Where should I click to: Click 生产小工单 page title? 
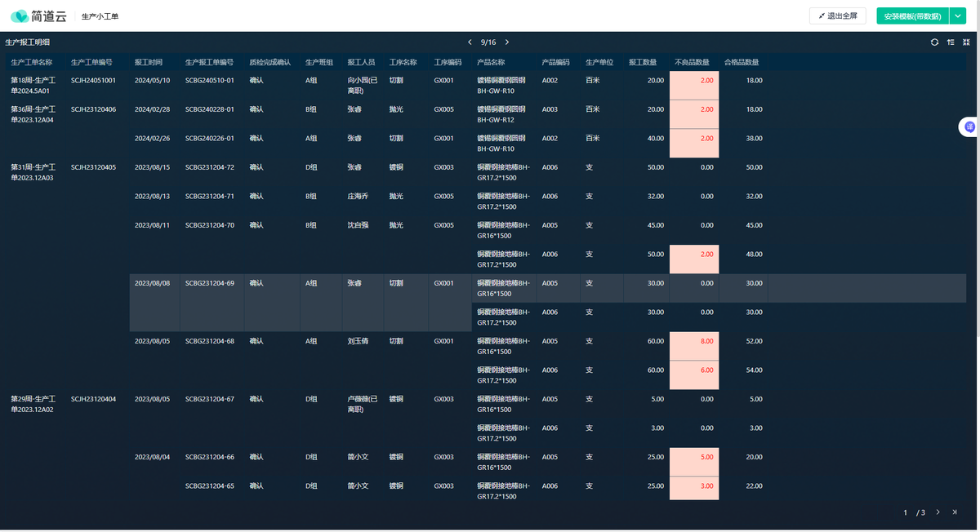[100, 16]
